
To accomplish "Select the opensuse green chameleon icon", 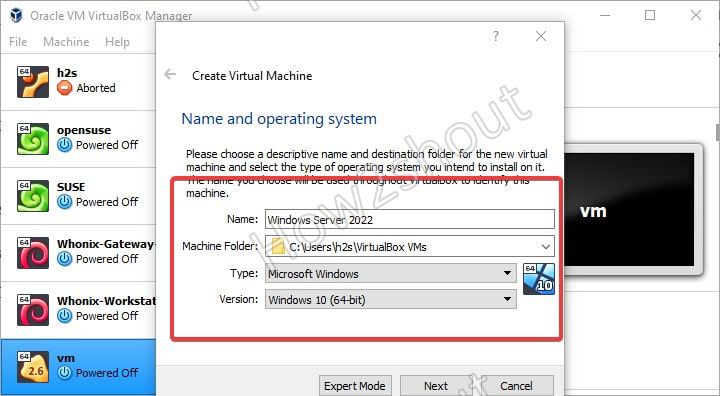I will pos(33,139).
